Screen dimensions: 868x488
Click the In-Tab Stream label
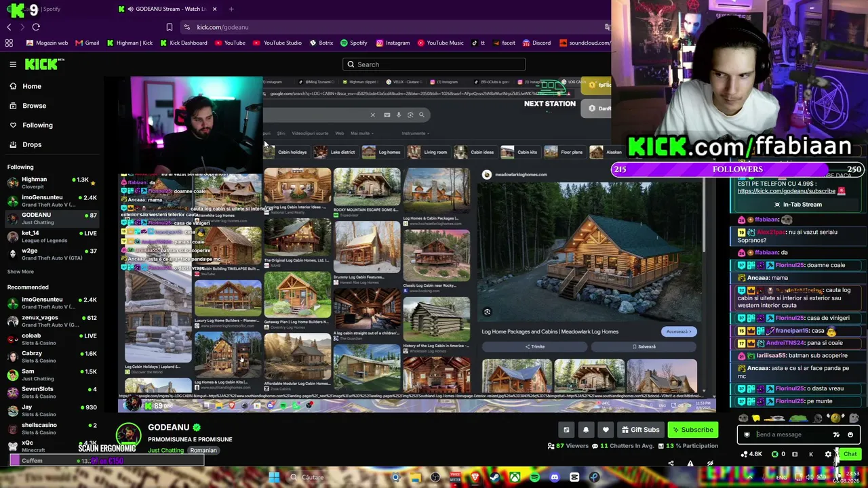click(x=797, y=205)
